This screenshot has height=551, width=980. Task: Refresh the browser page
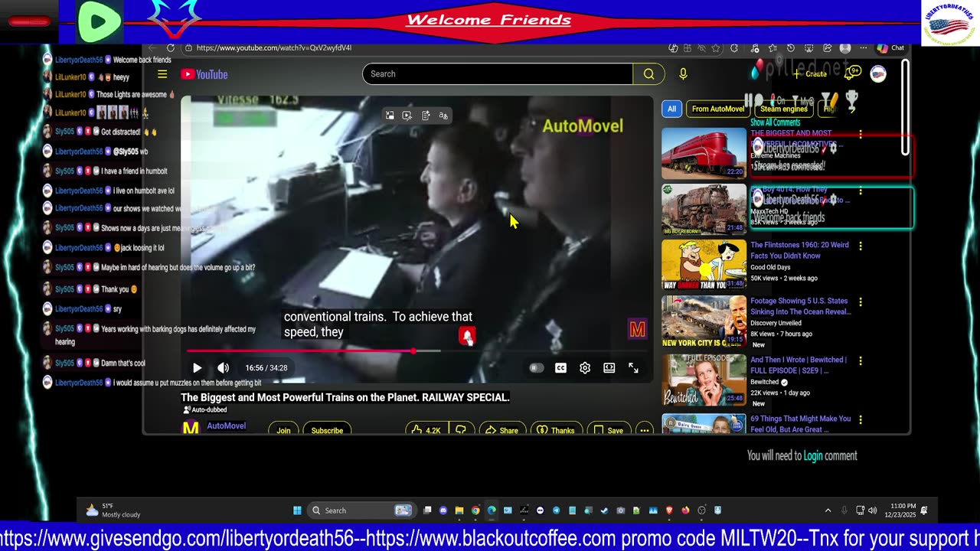click(x=170, y=47)
